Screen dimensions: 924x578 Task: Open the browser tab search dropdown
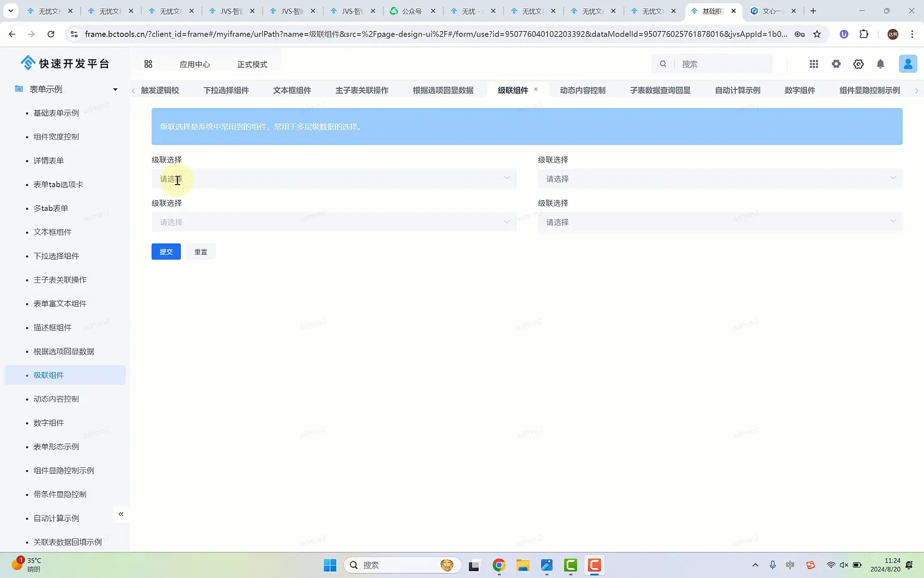pos(11,11)
